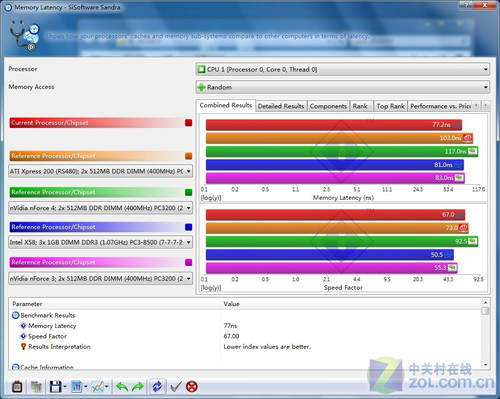Click the green Reference Processor/Chipset label bar
Viewport: 500px width, 399px height.
point(96,192)
